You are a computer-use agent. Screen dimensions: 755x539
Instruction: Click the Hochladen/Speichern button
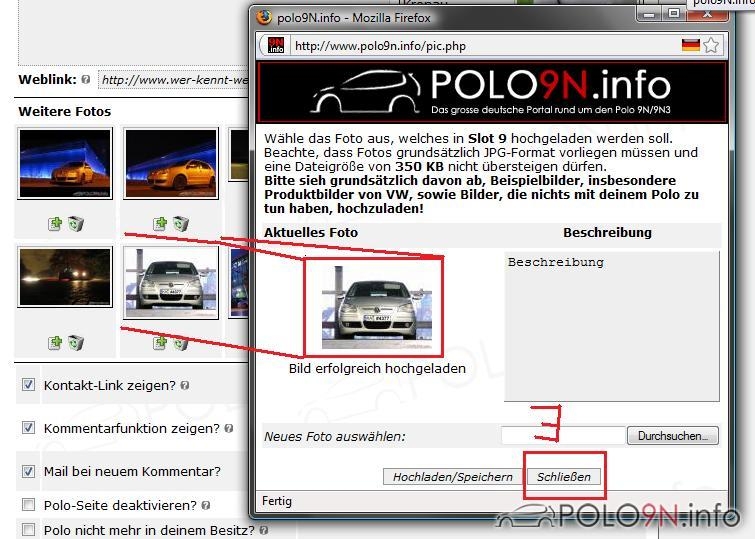[x=453, y=477]
